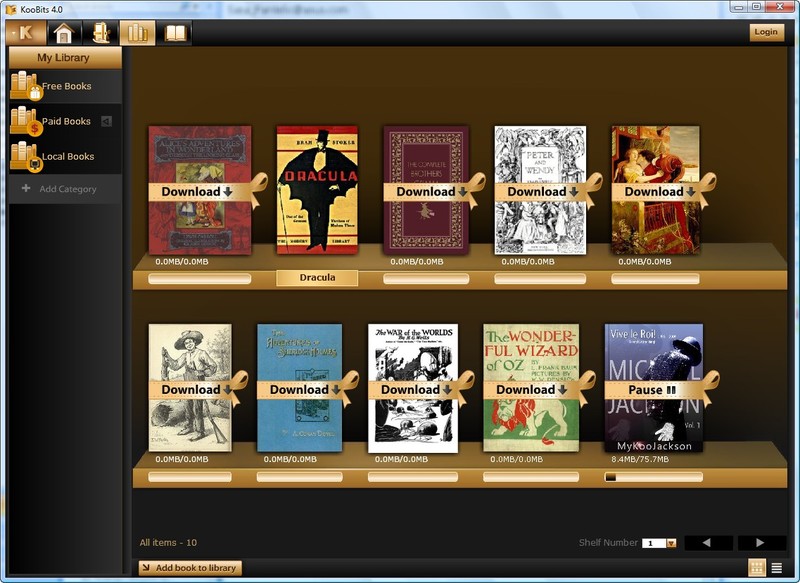Image resolution: width=800 pixels, height=583 pixels.
Task: Click Add Category in the sidebar
Action: point(65,189)
